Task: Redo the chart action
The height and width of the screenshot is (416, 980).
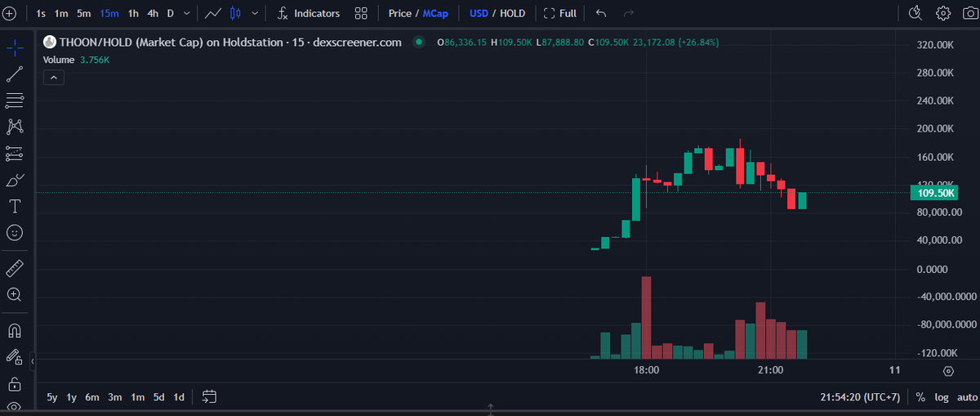Action: coord(628,13)
